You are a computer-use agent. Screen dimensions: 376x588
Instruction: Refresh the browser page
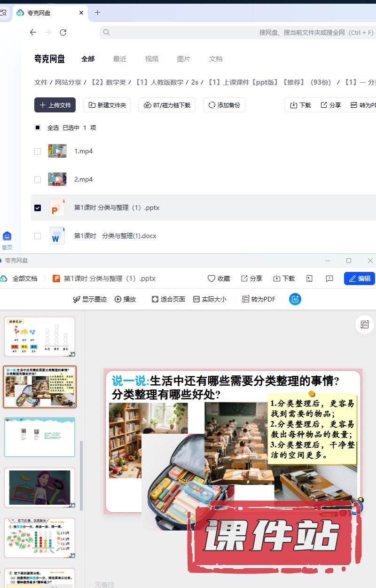click(x=63, y=32)
